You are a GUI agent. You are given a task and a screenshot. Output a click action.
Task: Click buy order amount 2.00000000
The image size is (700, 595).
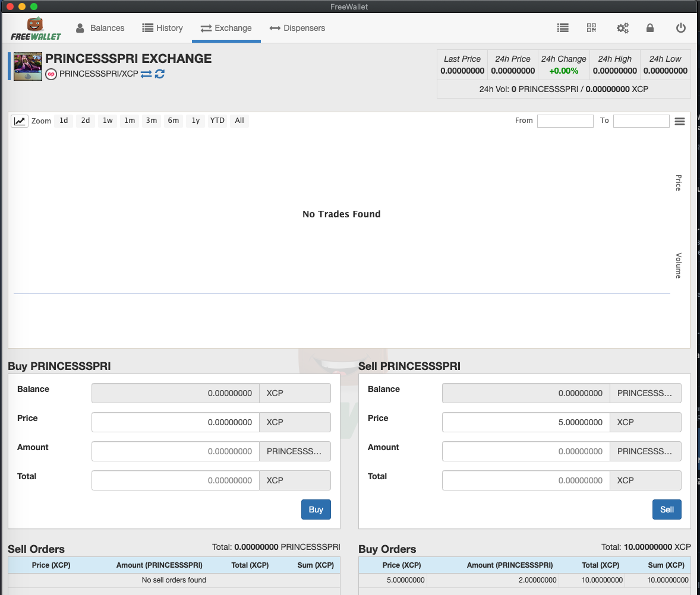point(538,580)
